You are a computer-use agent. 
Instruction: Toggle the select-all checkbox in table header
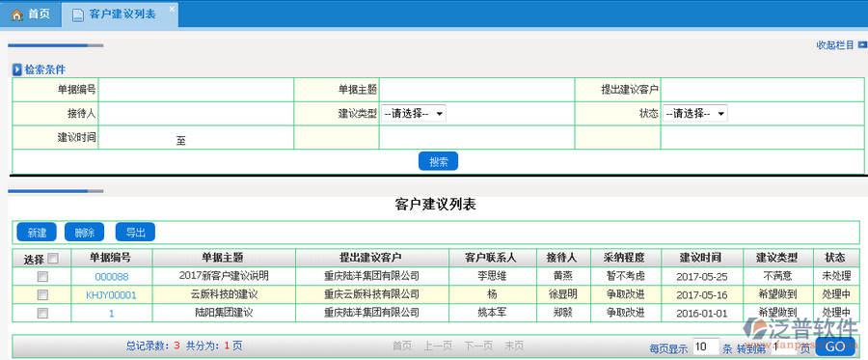tap(53, 258)
